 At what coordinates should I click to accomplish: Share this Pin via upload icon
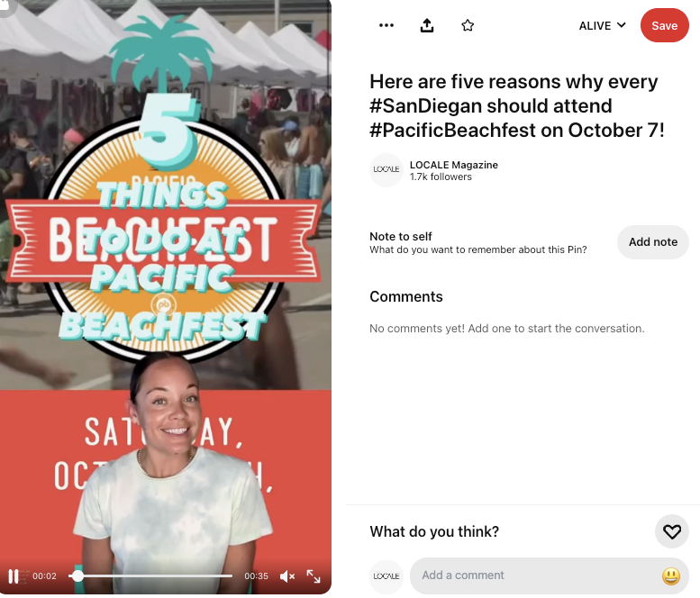pos(427,25)
